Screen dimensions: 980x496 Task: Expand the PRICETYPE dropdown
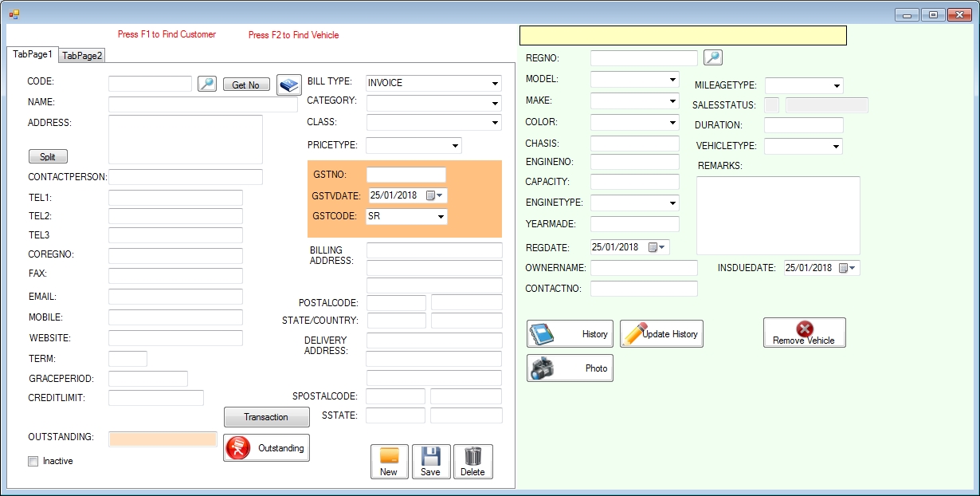pos(455,146)
